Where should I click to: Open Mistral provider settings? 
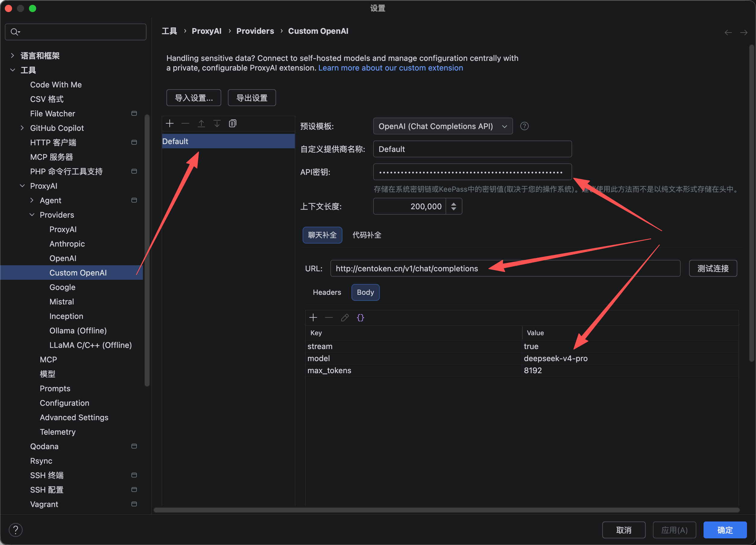point(62,302)
